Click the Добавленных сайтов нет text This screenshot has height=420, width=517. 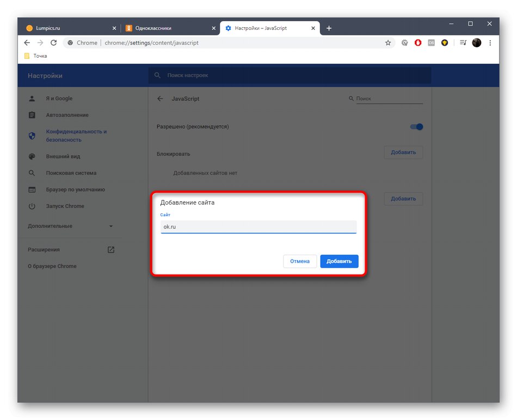pyautogui.click(x=205, y=173)
